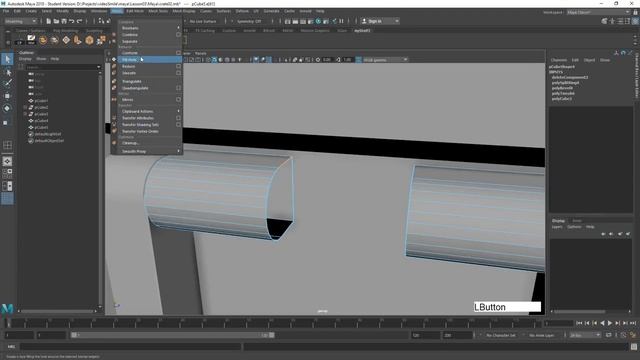The image size is (640, 360).
Task: Click the hexagon shelf icon
Action: [89, 40]
